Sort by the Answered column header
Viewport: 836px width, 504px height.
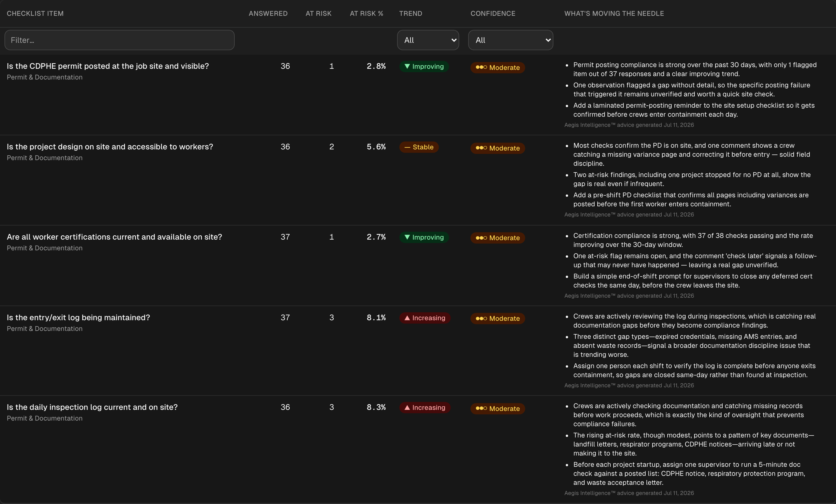(268, 14)
